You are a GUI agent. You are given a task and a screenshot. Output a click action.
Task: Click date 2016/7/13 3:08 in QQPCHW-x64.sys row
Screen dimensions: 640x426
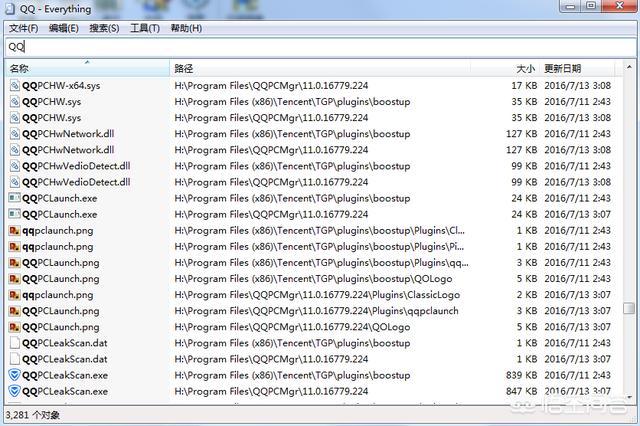(578, 86)
